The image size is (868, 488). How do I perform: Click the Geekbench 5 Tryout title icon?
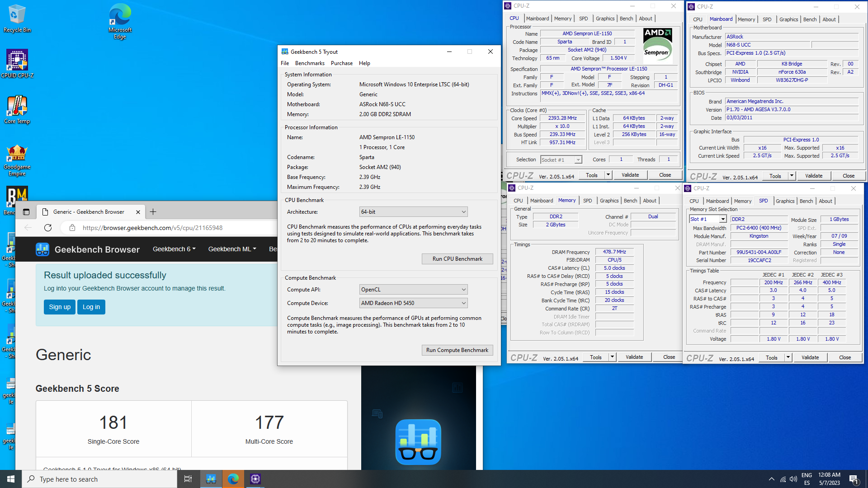(285, 52)
